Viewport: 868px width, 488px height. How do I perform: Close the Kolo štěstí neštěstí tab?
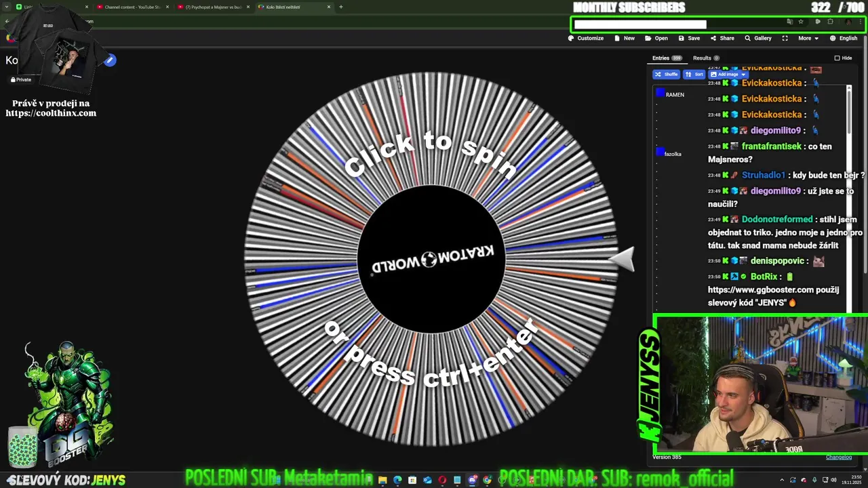pyautogui.click(x=329, y=7)
